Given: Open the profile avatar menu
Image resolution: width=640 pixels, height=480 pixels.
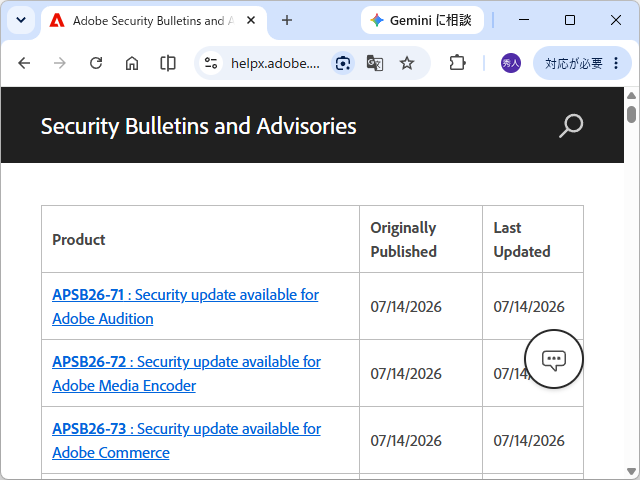Looking at the screenshot, I should [x=511, y=63].
